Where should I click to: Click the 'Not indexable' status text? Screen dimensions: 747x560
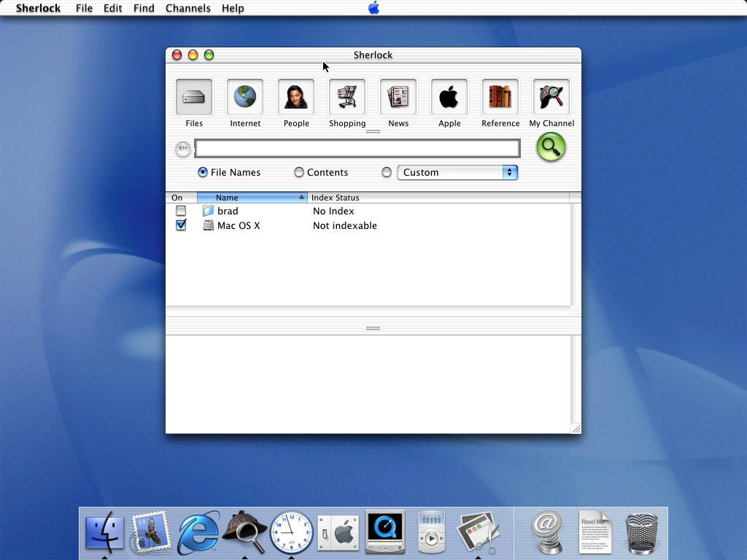(345, 226)
